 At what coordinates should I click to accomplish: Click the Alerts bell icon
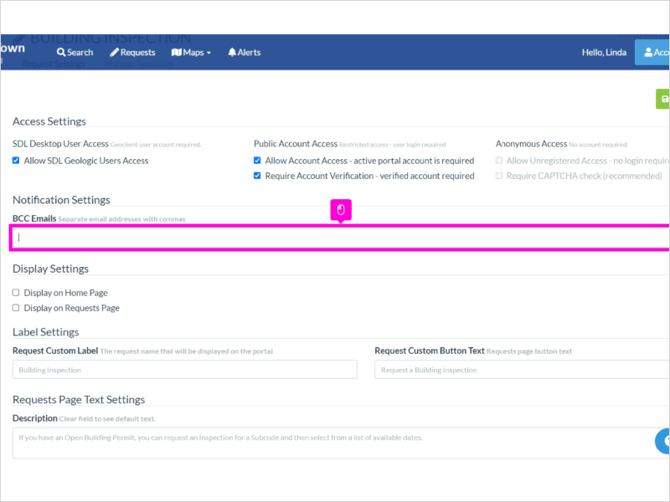232,53
